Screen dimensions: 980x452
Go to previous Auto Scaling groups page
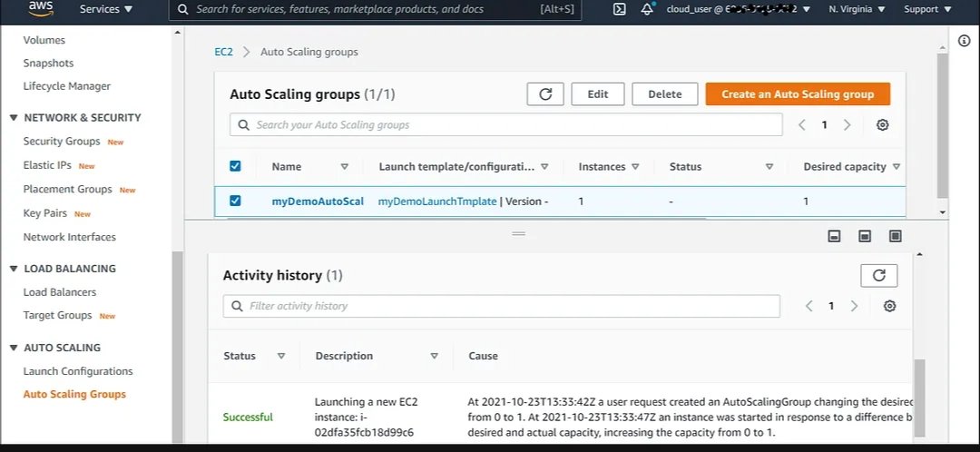pos(802,124)
